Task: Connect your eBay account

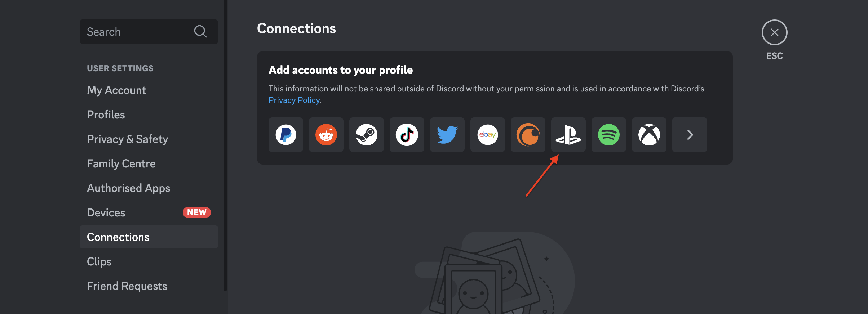Action: click(487, 135)
